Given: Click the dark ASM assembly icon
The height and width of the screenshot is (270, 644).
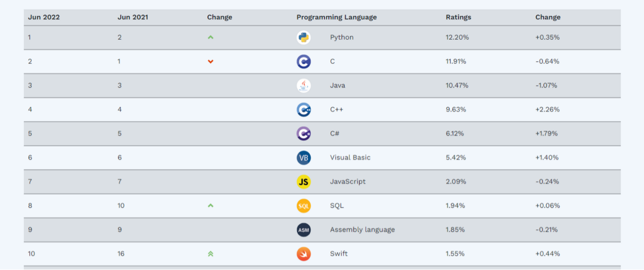Looking at the screenshot, I should (303, 230).
